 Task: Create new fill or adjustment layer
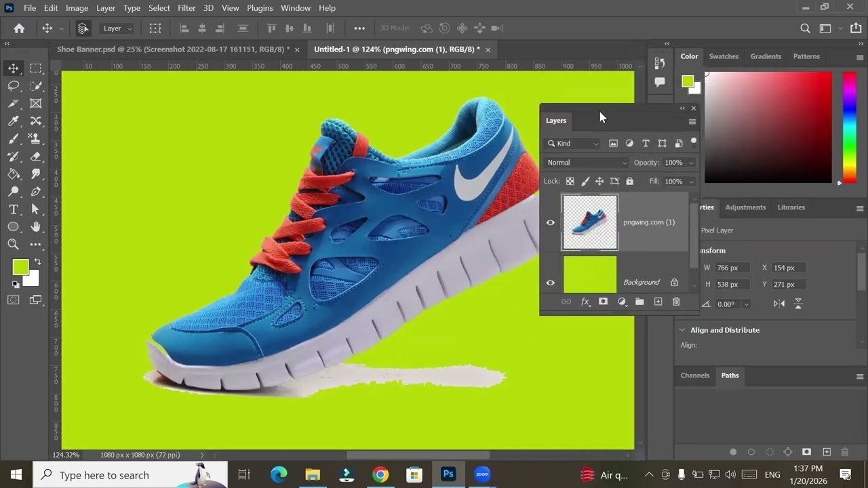[621, 302]
